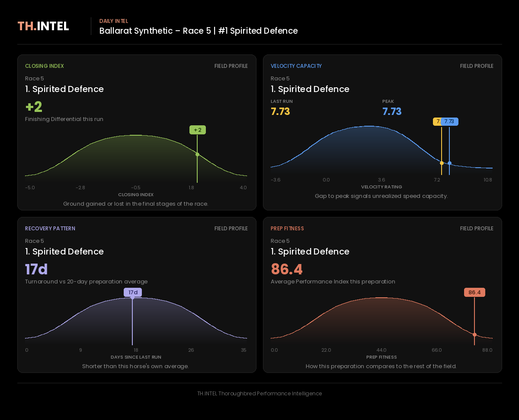Click the large purple 17d value
Image resolution: width=519 pixels, height=420 pixels.
click(x=36, y=269)
